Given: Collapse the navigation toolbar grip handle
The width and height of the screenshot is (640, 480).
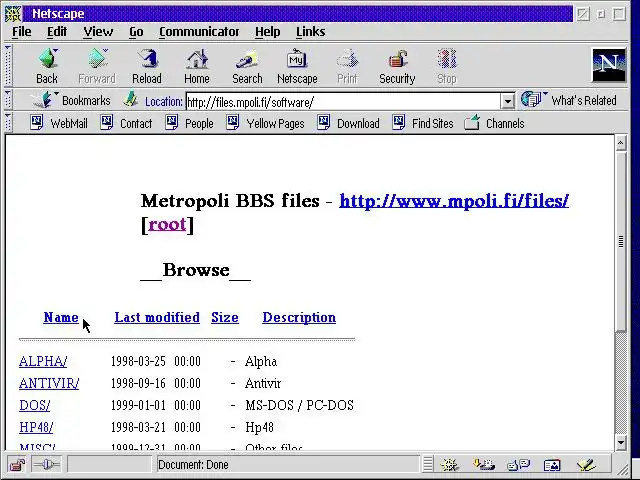Looking at the screenshot, I should pyautogui.click(x=8, y=65).
